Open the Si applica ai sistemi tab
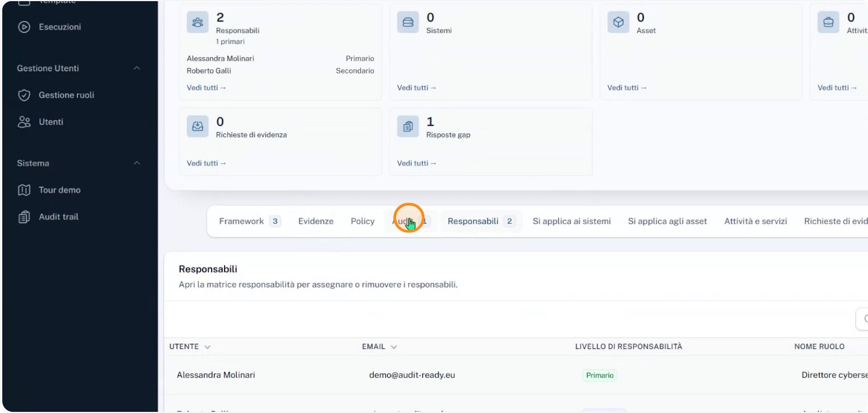The image size is (868, 413). pos(571,221)
